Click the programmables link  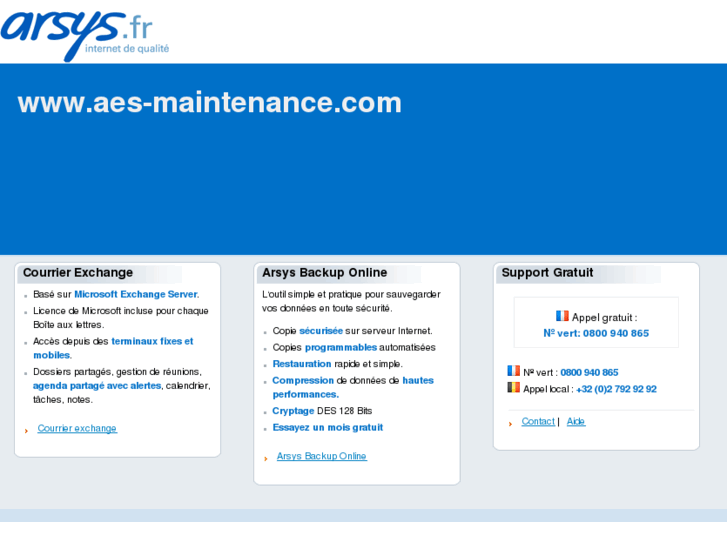coord(341,347)
